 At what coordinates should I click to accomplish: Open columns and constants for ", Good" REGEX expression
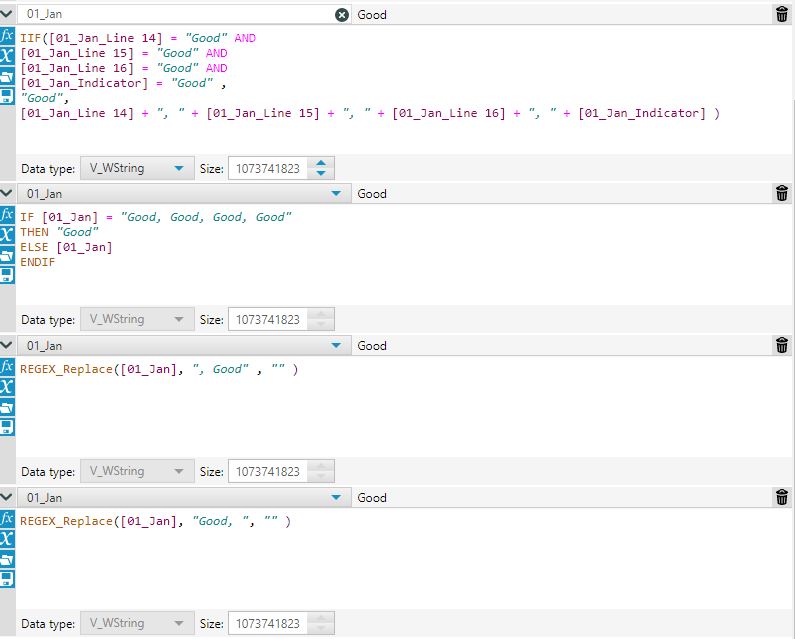point(7,387)
